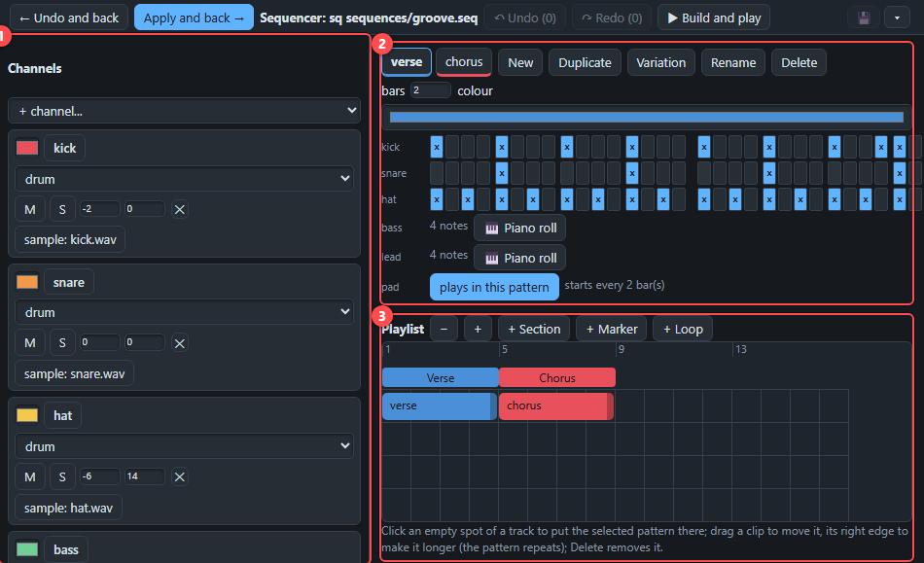Viewport: 924px width, 563px height.
Task: Open the snare channel type dropdown
Action: (x=185, y=313)
